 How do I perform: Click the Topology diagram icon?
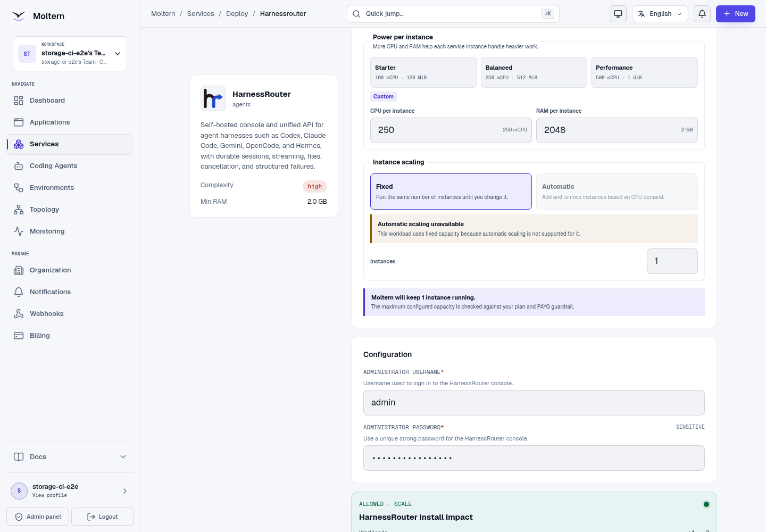point(19,210)
